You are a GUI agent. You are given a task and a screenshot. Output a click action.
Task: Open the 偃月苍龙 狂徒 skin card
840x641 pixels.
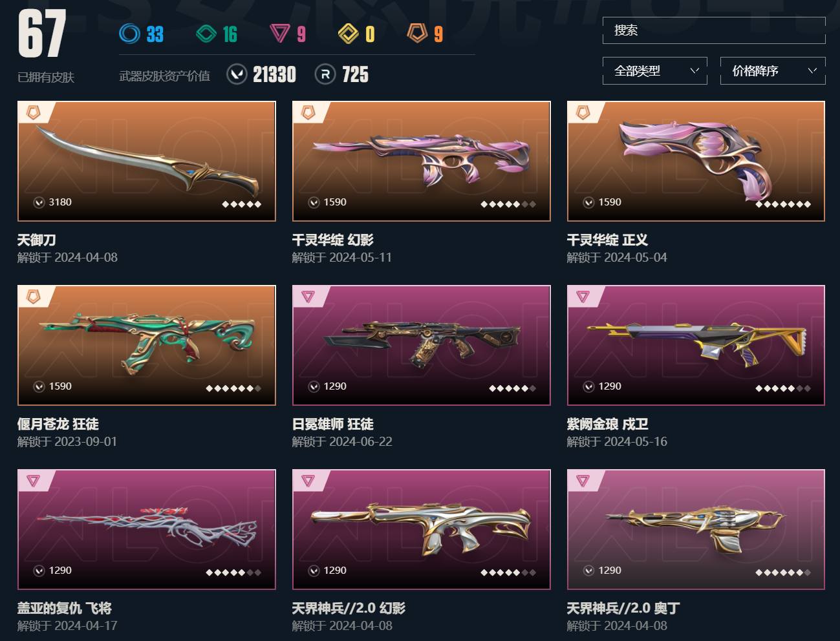147,345
